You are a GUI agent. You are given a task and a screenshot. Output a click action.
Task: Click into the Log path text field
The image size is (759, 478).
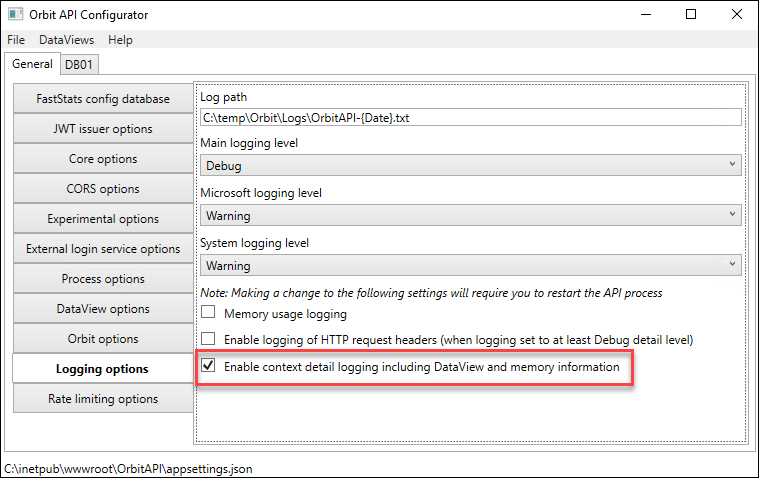click(471, 117)
